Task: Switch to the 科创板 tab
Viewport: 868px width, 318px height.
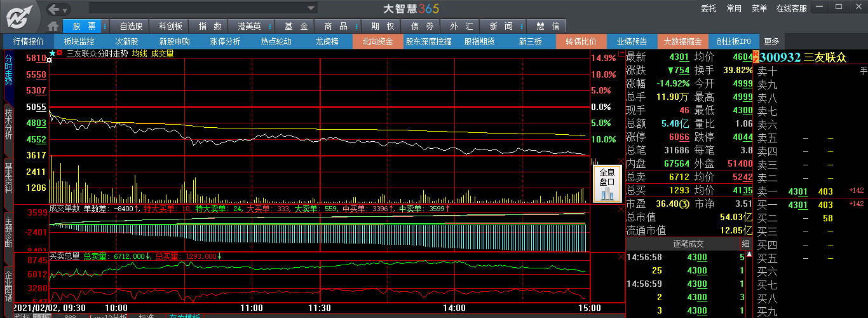Action: pos(170,26)
